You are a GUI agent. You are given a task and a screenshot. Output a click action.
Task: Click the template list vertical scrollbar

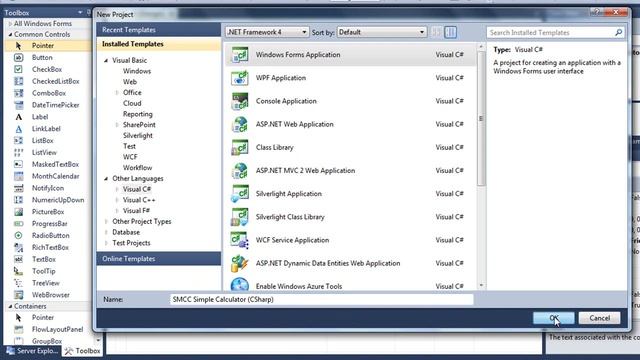tap(481, 118)
